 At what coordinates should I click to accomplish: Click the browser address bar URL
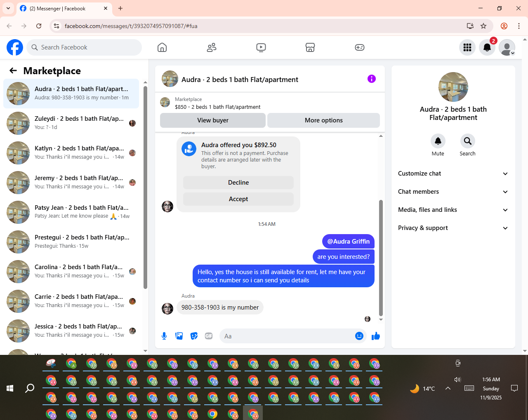click(x=131, y=26)
